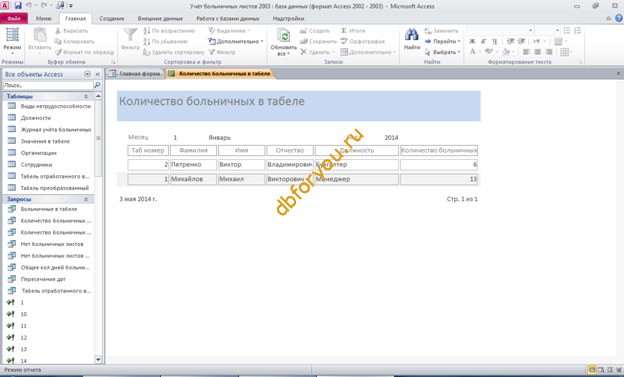Click the search magnifier in navigation pane
This screenshot has width=624, height=377.
pyautogui.click(x=97, y=85)
